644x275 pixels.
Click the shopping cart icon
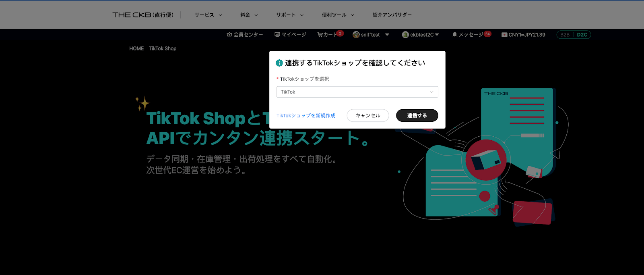[x=320, y=35]
